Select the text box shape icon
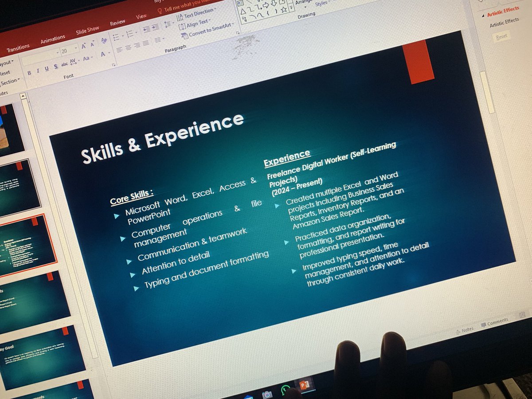Screen dimensions: 532x399 point(241,3)
